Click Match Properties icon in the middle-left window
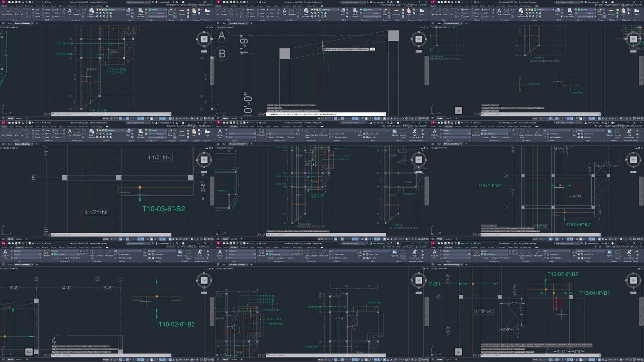The width and height of the screenshot is (644, 362). (x=140, y=132)
